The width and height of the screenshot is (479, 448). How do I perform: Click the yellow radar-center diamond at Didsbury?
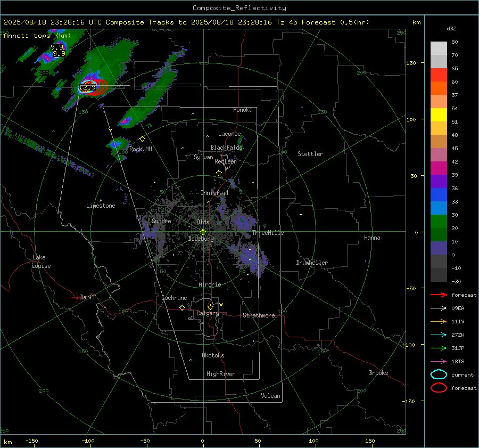tap(203, 232)
